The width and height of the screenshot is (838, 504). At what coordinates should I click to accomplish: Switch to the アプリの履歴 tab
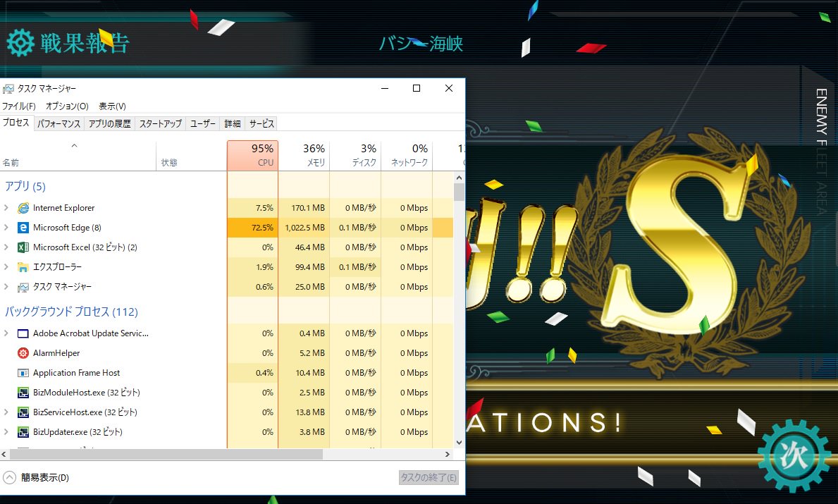tap(109, 124)
